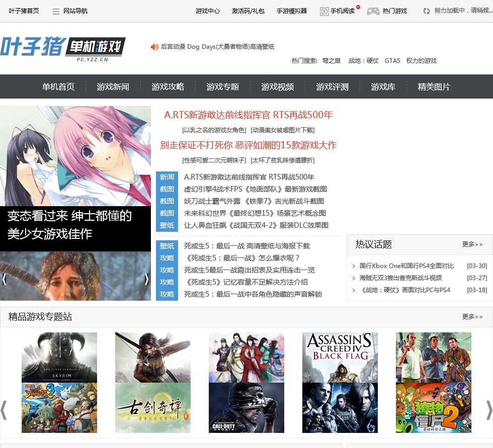Click the 叶子猪 单机游戏 site logo
The width and height of the screenshot is (493, 448).
tap(63, 49)
